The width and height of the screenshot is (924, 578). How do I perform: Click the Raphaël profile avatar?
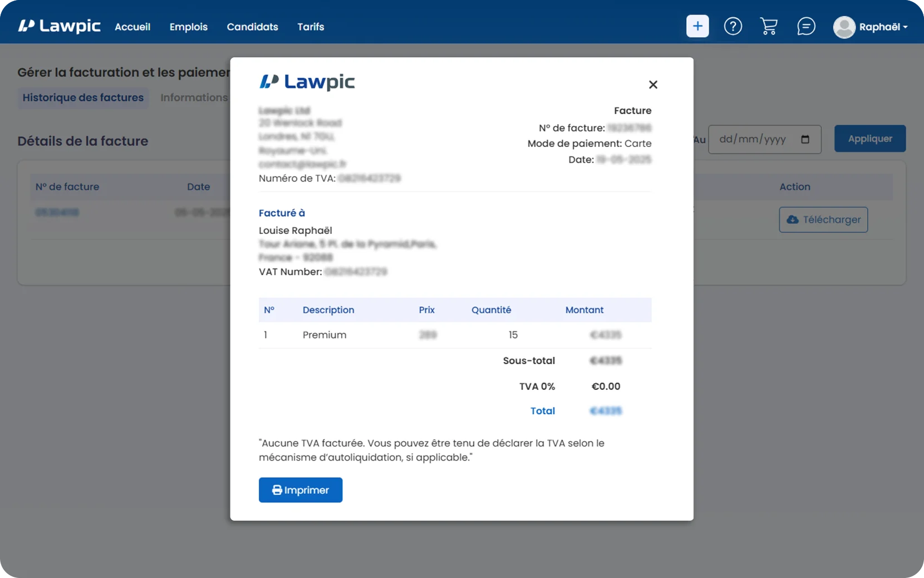844,27
